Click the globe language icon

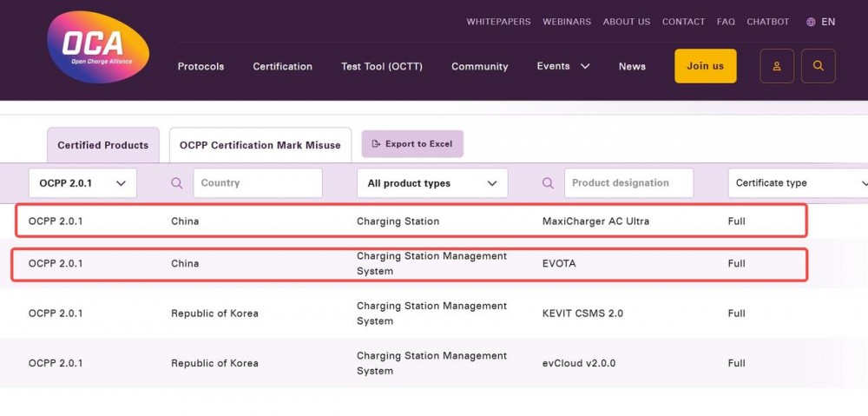tap(811, 23)
